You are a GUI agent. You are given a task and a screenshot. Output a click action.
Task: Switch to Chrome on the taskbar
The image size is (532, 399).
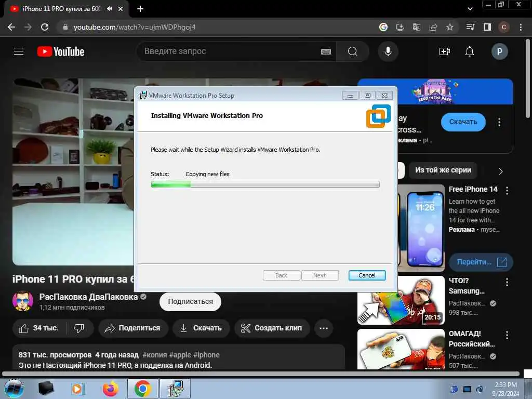click(x=142, y=389)
